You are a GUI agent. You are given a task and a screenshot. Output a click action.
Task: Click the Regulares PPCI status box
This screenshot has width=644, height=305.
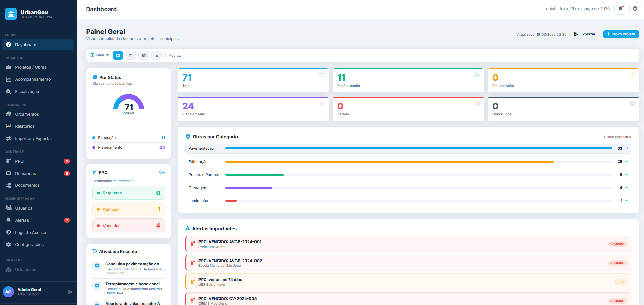click(129, 193)
